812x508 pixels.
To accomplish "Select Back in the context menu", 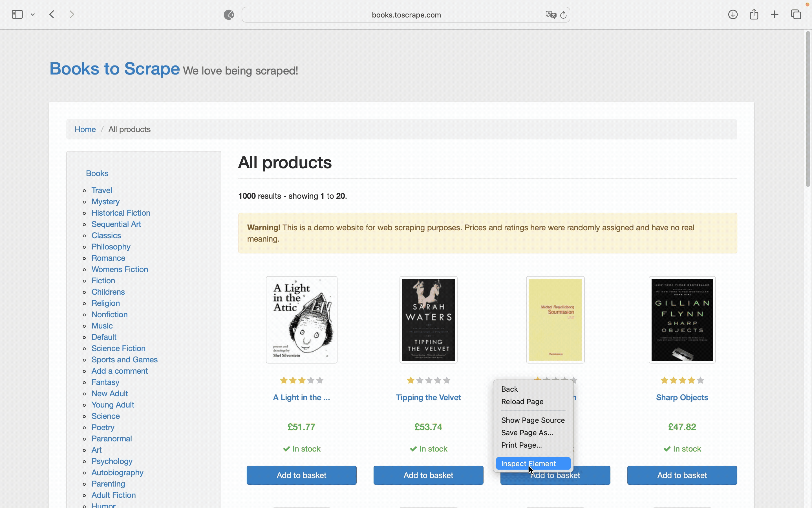I will (533, 389).
